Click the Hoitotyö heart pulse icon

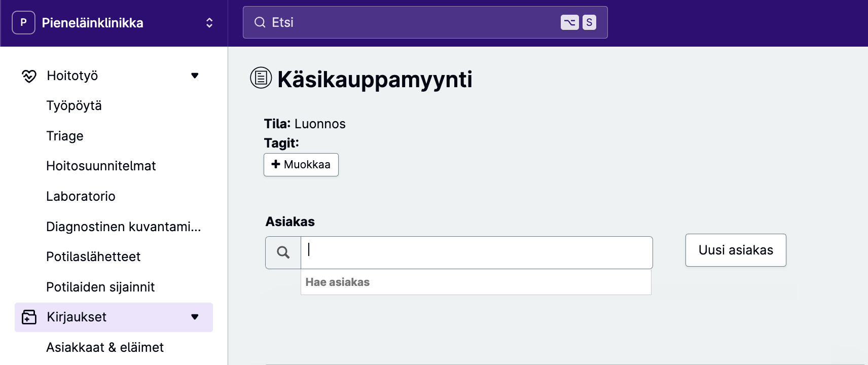29,76
